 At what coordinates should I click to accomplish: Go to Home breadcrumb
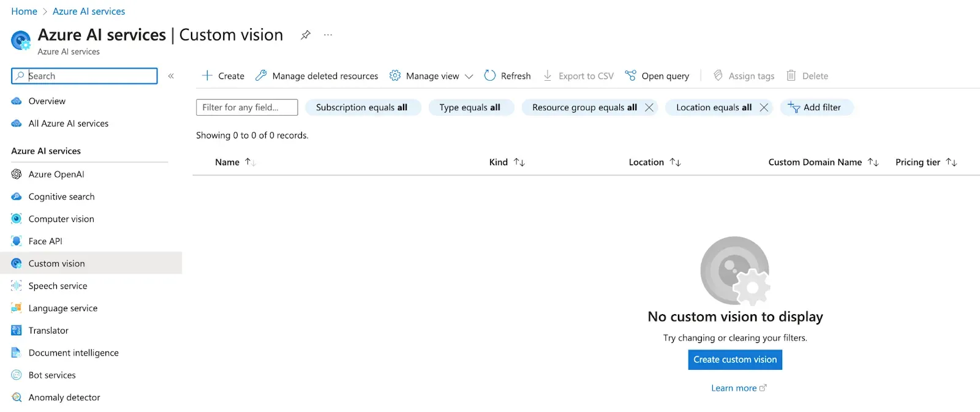tap(24, 11)
